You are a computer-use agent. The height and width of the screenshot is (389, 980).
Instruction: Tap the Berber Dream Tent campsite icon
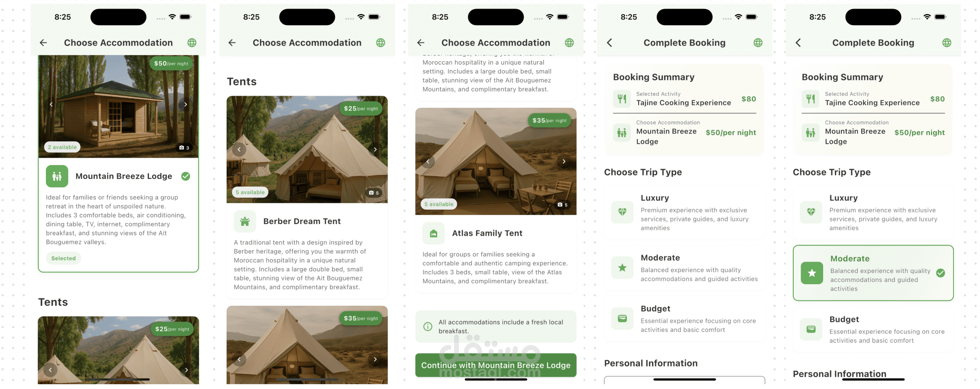[245, 221]
